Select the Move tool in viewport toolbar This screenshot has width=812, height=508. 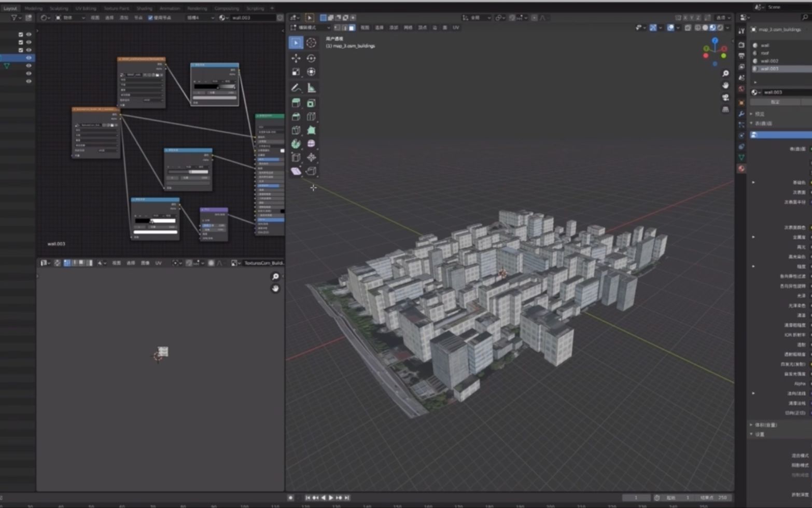(x=295, y=58)
